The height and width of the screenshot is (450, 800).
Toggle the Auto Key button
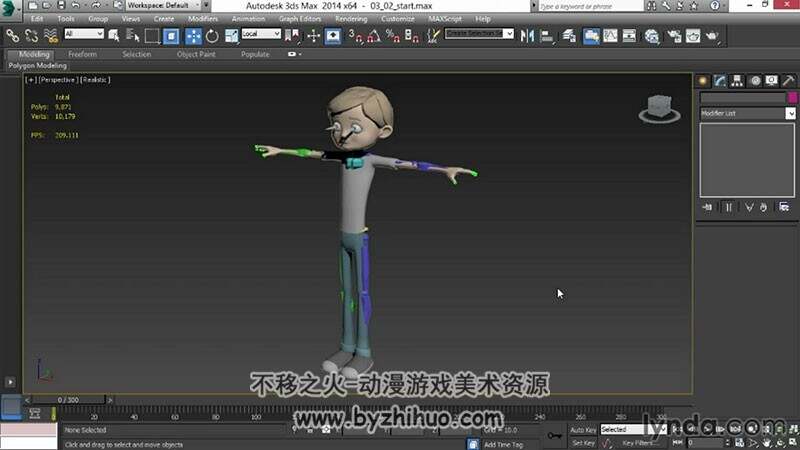tap(583, 430)
